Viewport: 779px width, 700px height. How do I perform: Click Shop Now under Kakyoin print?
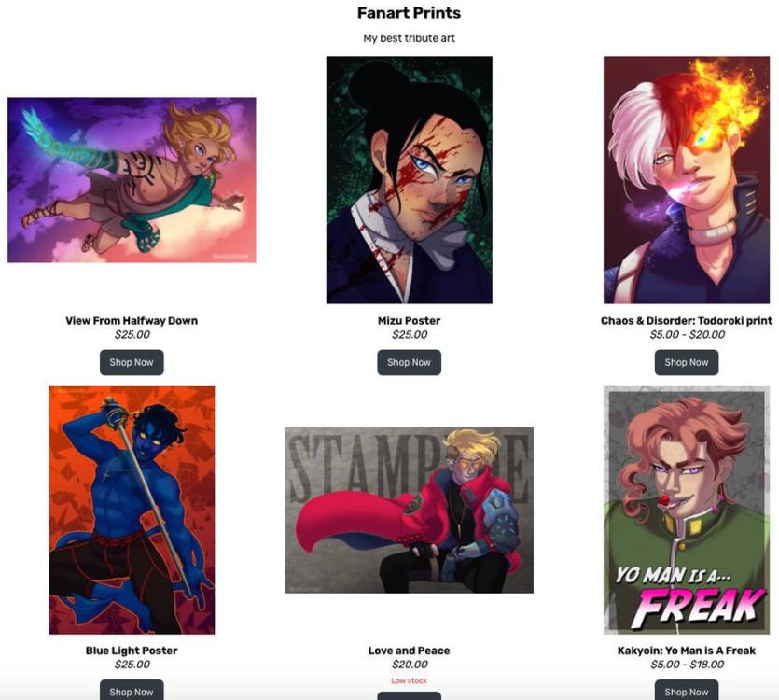pos(687,690)
